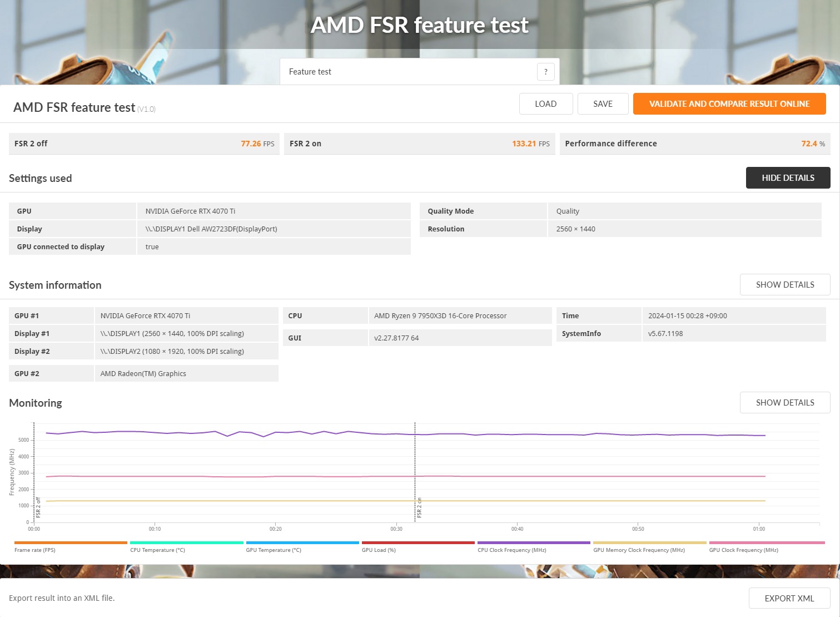Click the 'System information' heading
Screen dimensions: 840x617
point(55,285)
